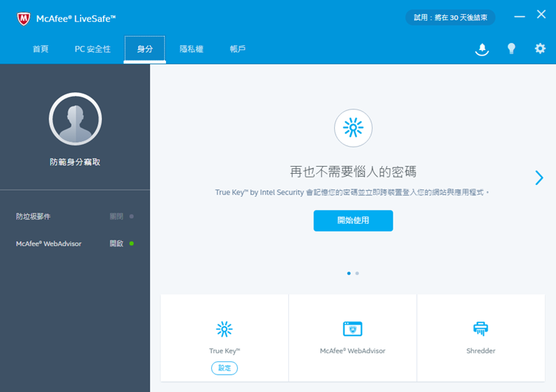This screenshot has height=392, width=556.
Task: Click the McAfee shield logo
Action: (24, 19)
